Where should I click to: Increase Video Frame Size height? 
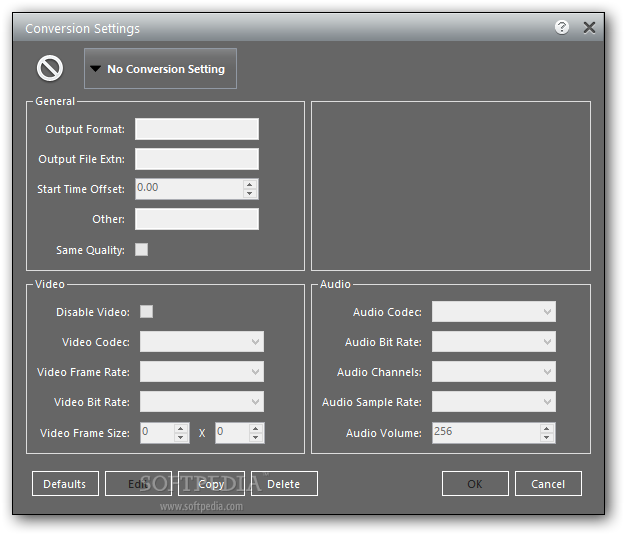point(256,429)
